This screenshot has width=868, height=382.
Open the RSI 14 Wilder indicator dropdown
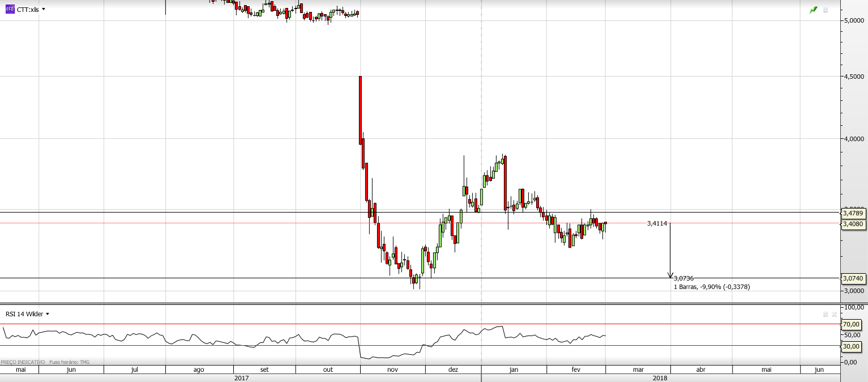coord(48,314)
